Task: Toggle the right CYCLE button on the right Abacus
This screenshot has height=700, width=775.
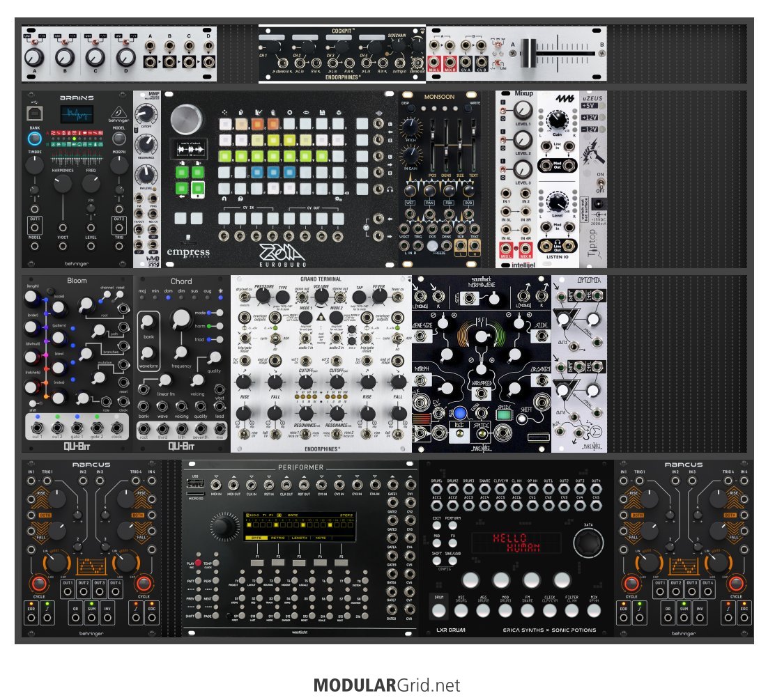Action: coord(736,584)
